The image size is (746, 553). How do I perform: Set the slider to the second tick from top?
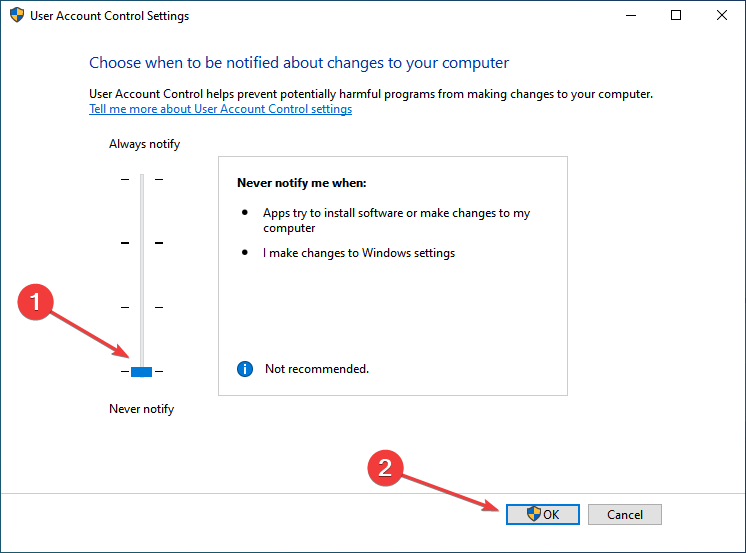click(142, 243)
